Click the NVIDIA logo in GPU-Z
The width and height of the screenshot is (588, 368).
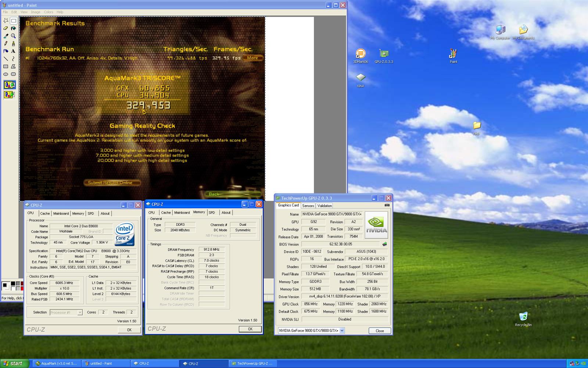tap(376, 225)
